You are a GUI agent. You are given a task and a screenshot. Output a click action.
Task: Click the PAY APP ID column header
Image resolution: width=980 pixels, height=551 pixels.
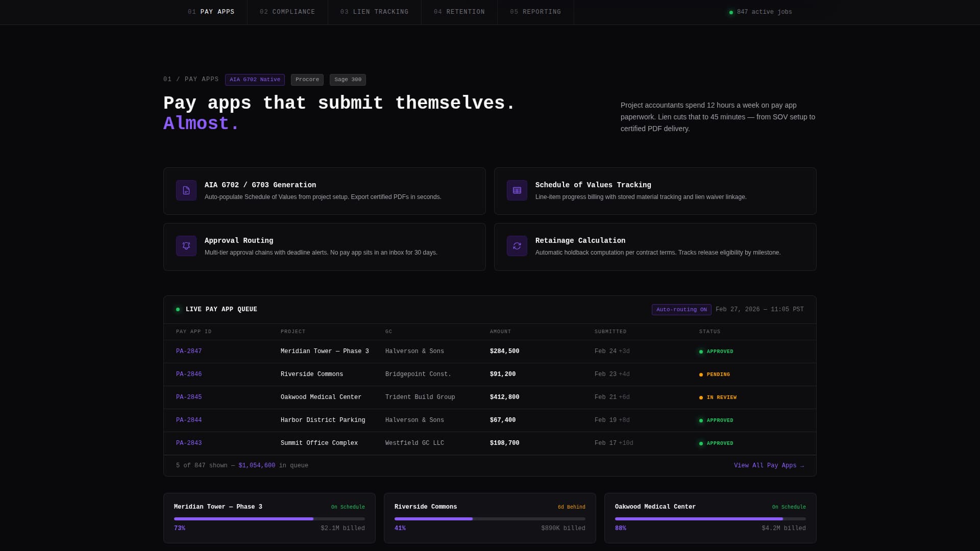point(194,332)
